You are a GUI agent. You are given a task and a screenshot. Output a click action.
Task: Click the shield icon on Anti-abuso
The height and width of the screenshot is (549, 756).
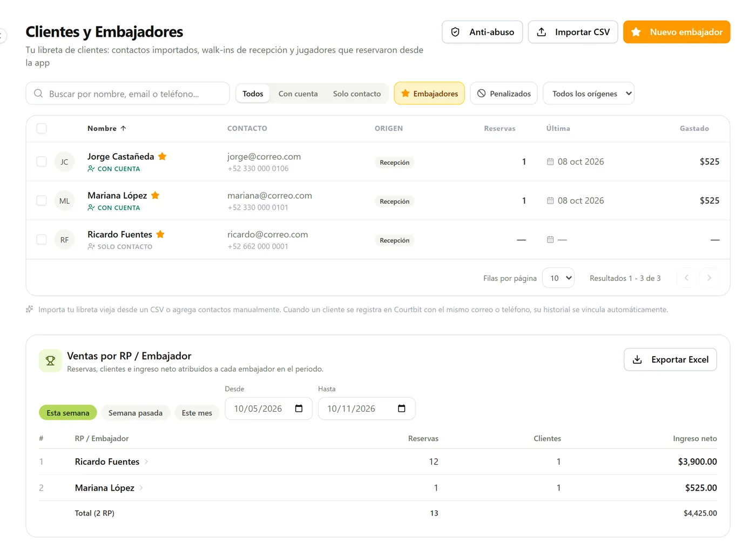click(455, 32)
